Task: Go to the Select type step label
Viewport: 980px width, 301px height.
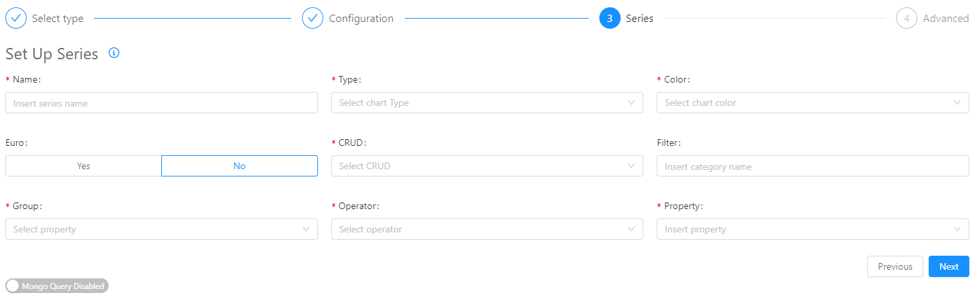Action: tap(57, 19)
